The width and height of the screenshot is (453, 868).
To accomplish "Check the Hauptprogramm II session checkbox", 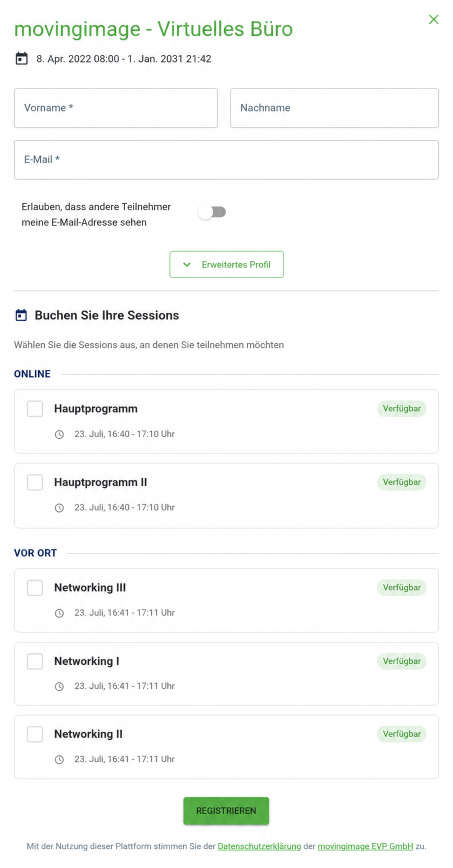I will (x=35, y=482).
